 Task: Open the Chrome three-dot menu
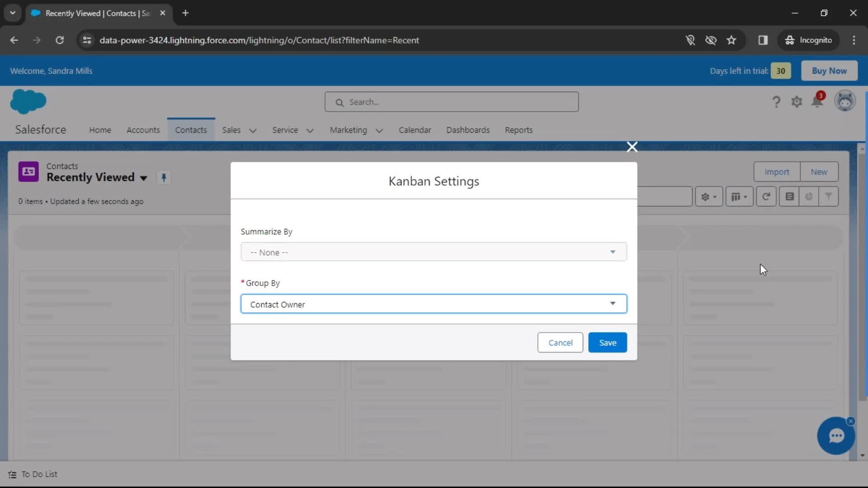click(x=854, y=40)
